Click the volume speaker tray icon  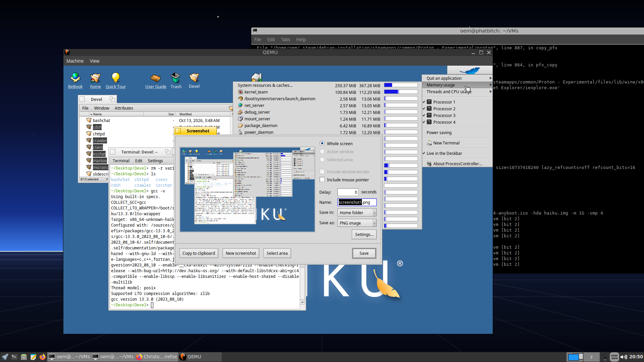click(624, 357)
